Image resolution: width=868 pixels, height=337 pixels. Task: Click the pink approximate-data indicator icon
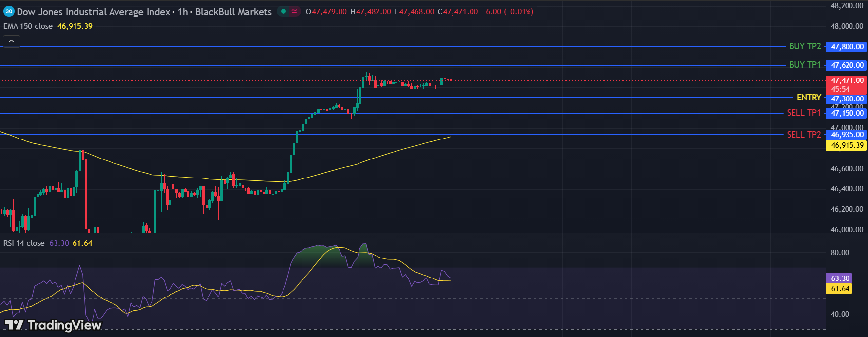pos(294,12)
